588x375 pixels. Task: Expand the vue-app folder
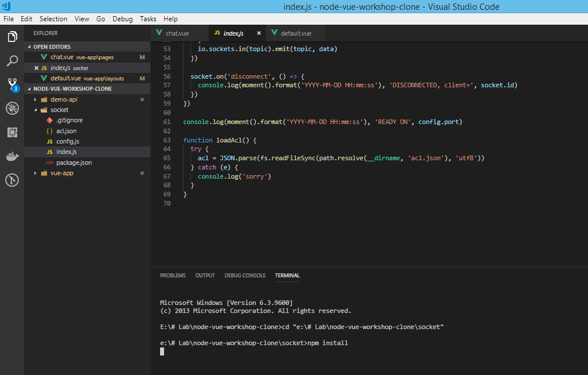tap(34, 173)
